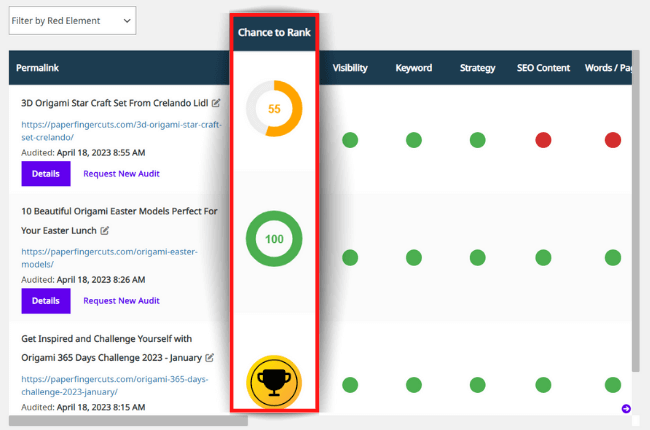Viewport: 650px width, 430px height.
Task: Open the Filter by Red Element dropdown
Action: 72,20
